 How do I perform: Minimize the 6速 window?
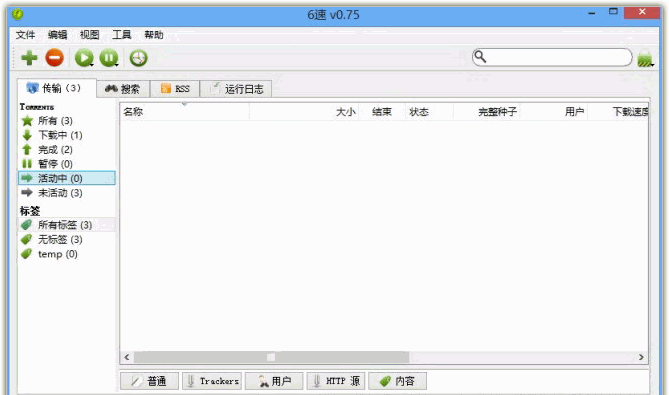click(x=592, y=13)
